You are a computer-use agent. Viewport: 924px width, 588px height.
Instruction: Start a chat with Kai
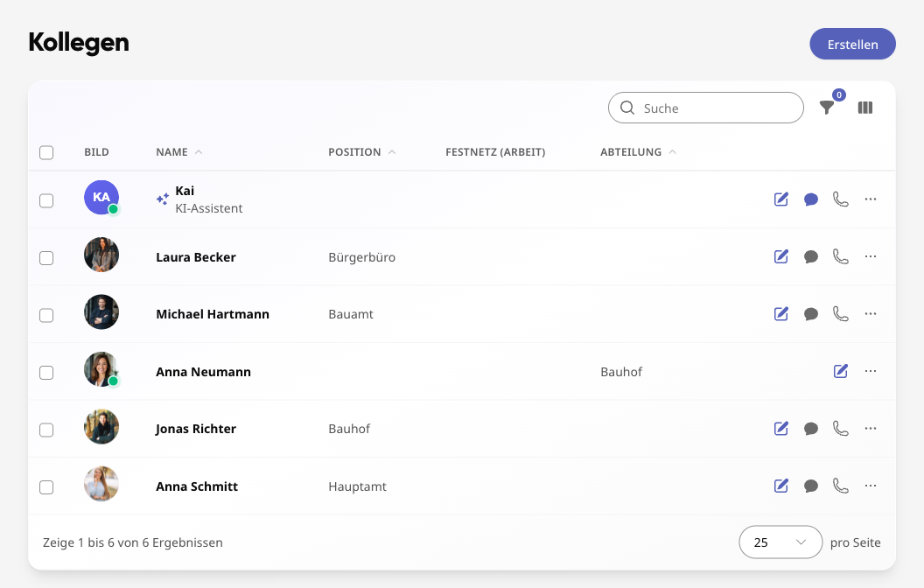pos(811,199)
